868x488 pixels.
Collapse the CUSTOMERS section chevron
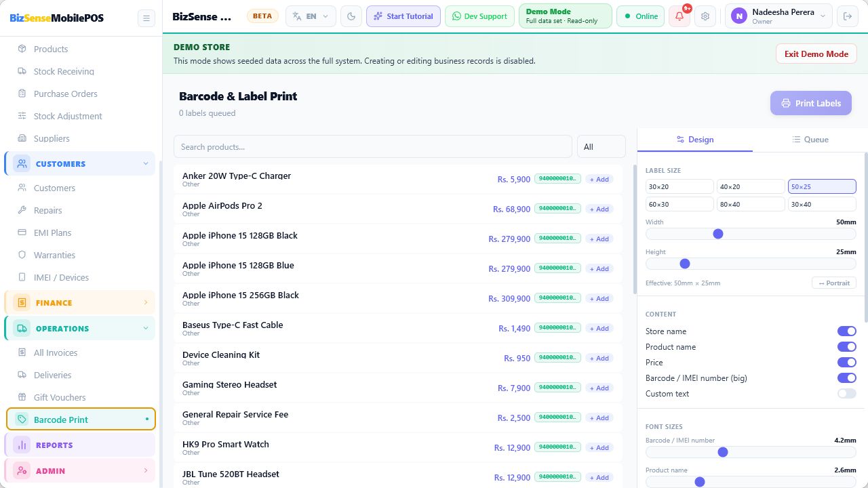click(145, 163)
